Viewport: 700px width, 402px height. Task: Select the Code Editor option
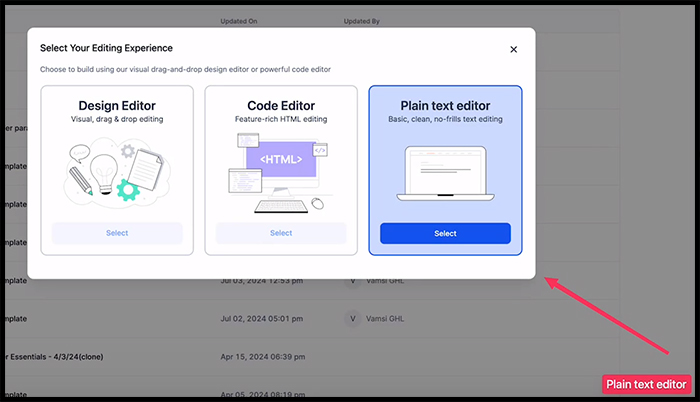[281, 233]
